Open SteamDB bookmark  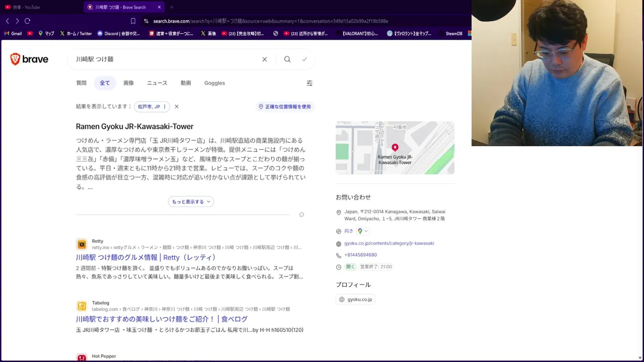pos(450,34)
